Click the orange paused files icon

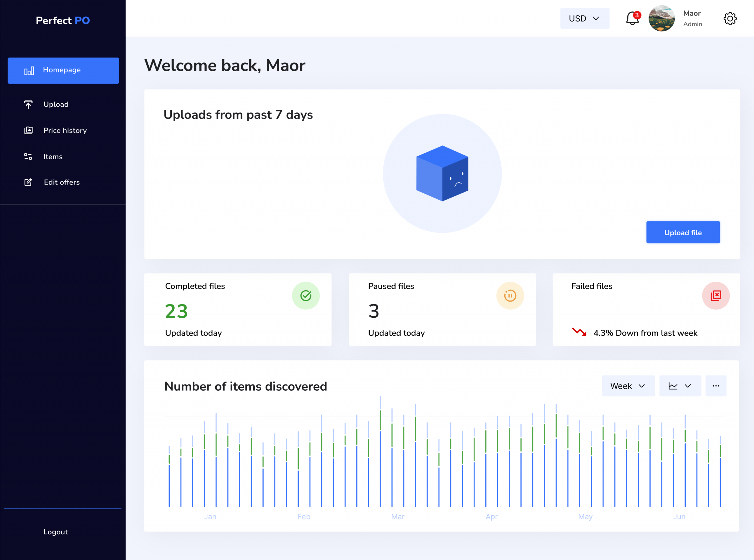click(510, 296)
